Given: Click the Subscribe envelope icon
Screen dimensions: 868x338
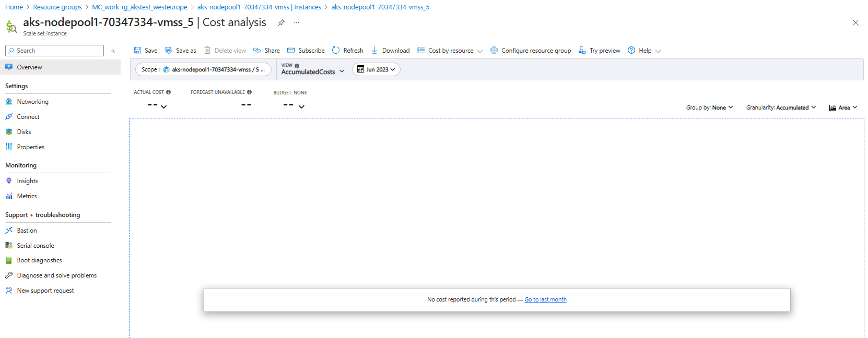Looking at the screenshot, I should pyautogui.click(x=291, y=51).
